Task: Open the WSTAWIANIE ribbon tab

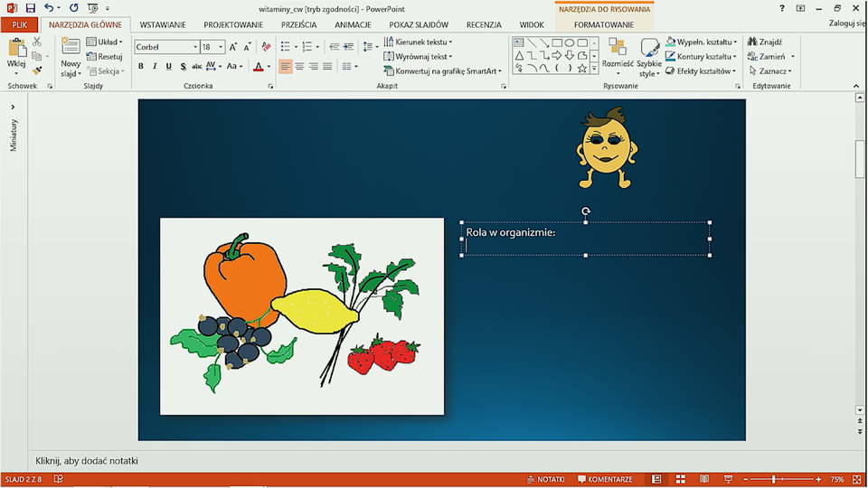Action: click(165, 24)
